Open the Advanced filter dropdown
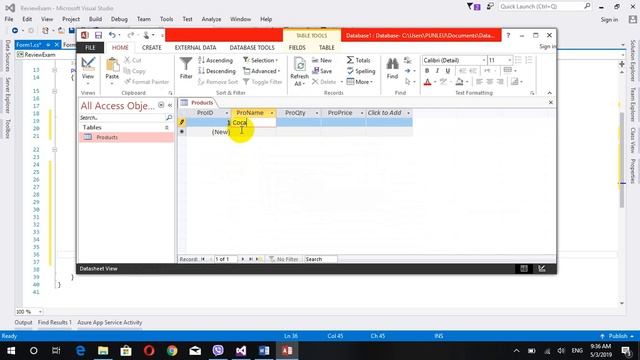Screen dimensions: 640x360 pyautogui.click(x=262, y=71)
